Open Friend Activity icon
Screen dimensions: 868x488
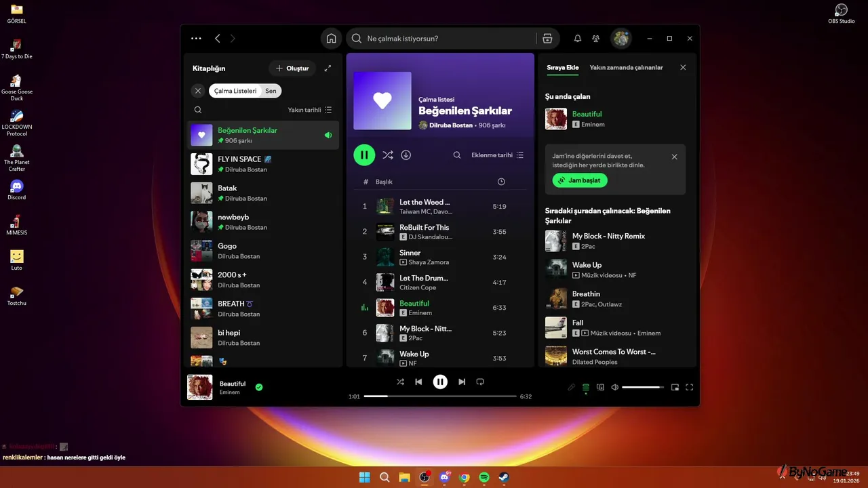coord(596,39)
